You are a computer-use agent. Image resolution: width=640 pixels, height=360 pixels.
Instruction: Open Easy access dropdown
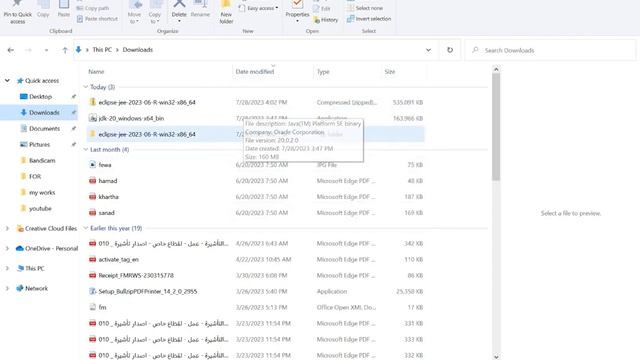[259, 8]
